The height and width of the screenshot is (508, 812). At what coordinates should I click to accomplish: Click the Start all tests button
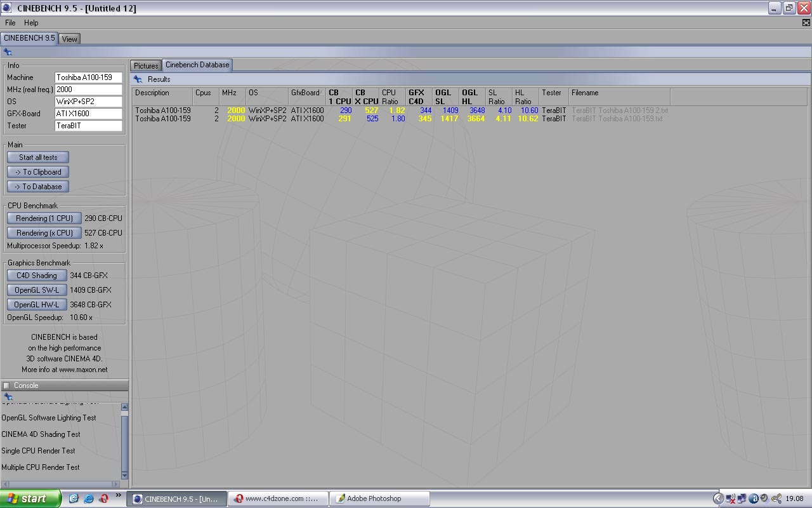38,157
